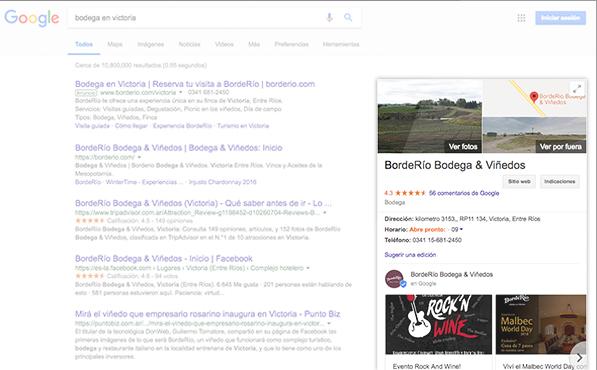Expand dropdown arrow next to the puntobiz URL
The width and height of the screenshot is (597, 370).
pos(329,324)
